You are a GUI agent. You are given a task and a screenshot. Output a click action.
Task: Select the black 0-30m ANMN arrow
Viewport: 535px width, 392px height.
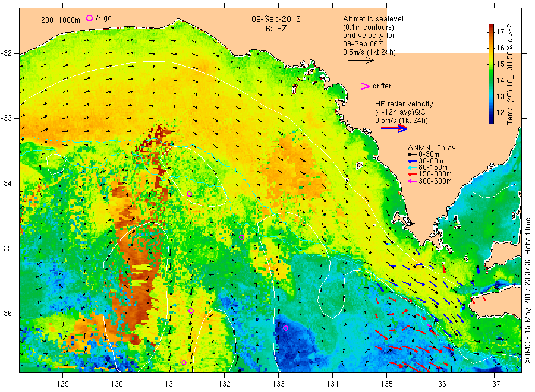point(412,155)
